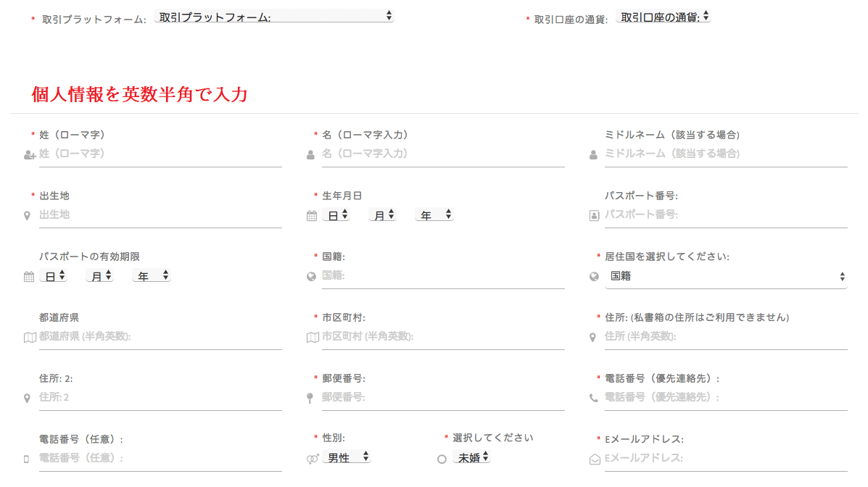Click the 郵便番号 input field

coord(442,398)
